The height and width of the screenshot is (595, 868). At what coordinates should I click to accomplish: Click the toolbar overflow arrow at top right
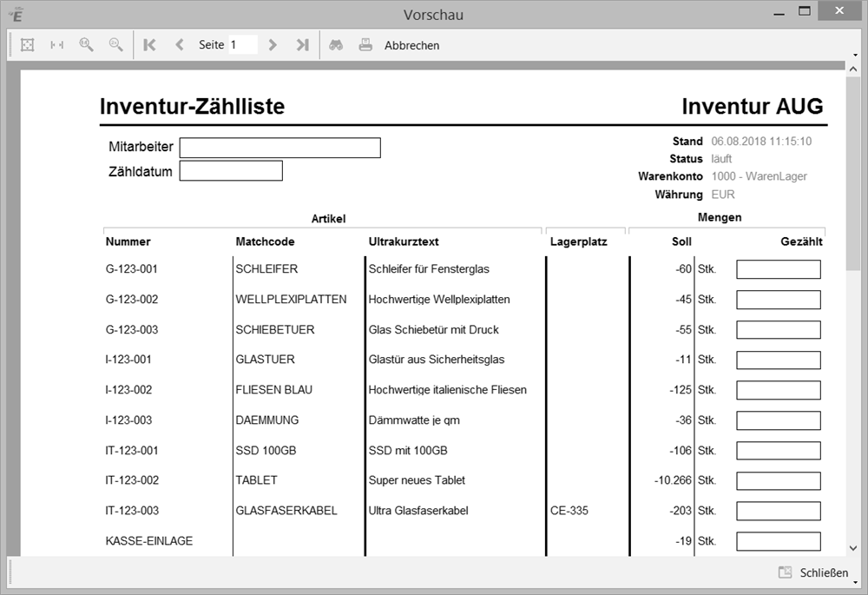[855, 56]
